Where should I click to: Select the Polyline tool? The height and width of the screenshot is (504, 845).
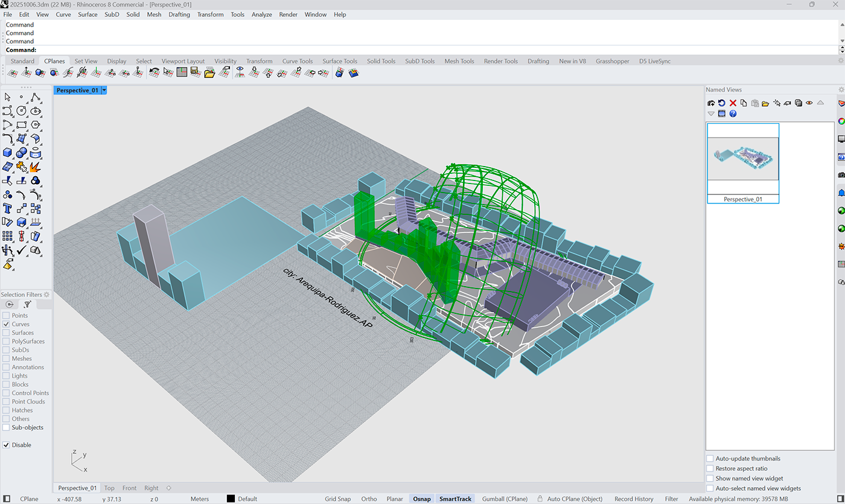(36, 97)
